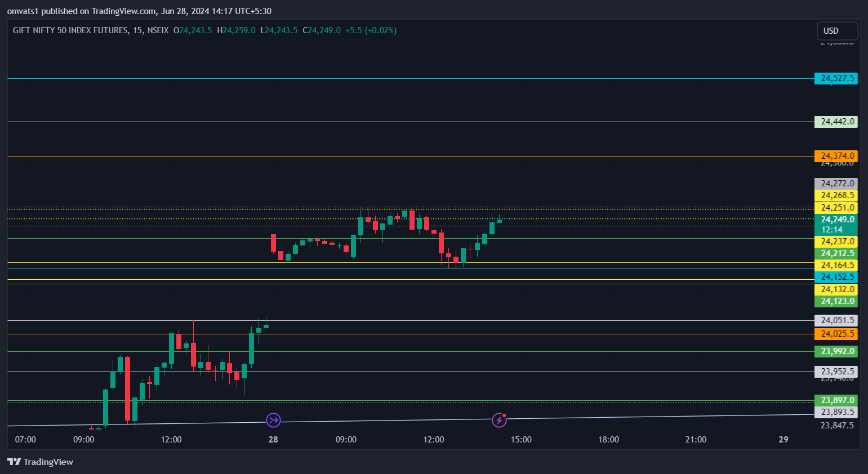Click the cyan 24,152.5 price label
The height and width of the screenshot is (474, 868).
836,277
